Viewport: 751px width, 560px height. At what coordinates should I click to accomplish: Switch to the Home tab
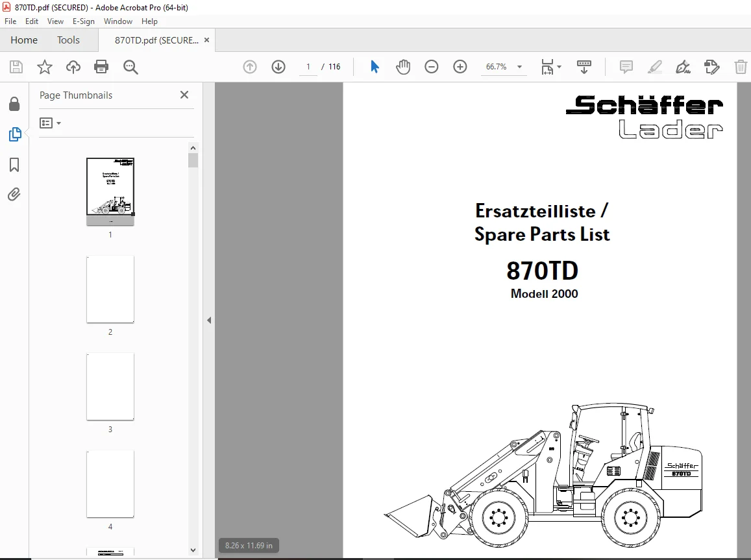pyautogui.click(x=24, y=40)
